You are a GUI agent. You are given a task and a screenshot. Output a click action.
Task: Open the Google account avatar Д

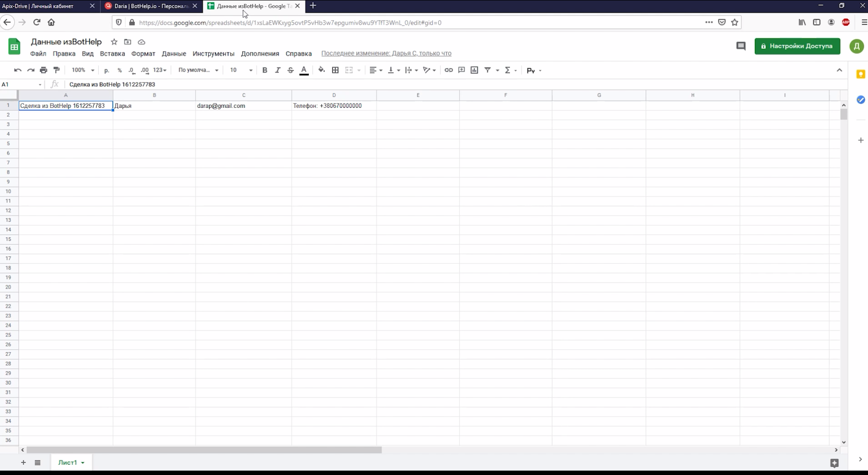tap(856, 46)
